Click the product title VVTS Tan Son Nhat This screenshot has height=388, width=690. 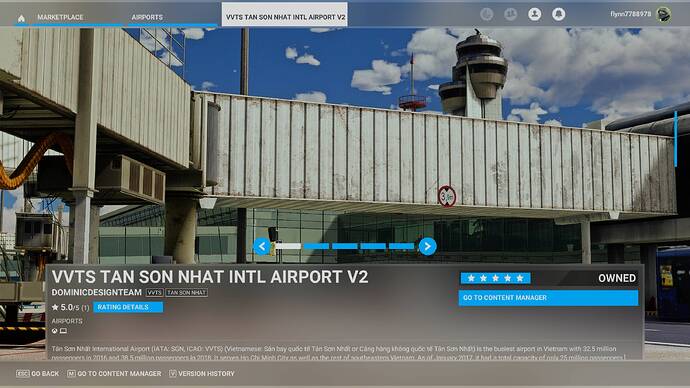[210, 277]
